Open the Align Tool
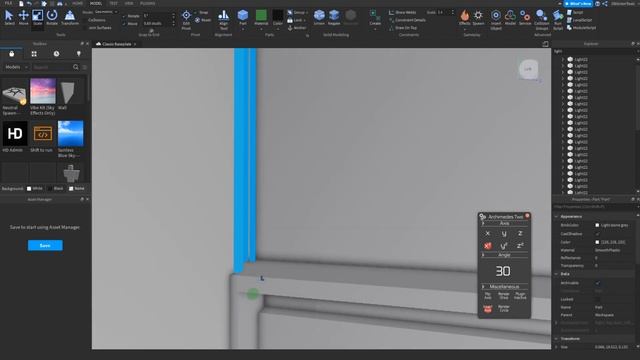Viewport: 640px width, 360px height. (x=223, y=20)
